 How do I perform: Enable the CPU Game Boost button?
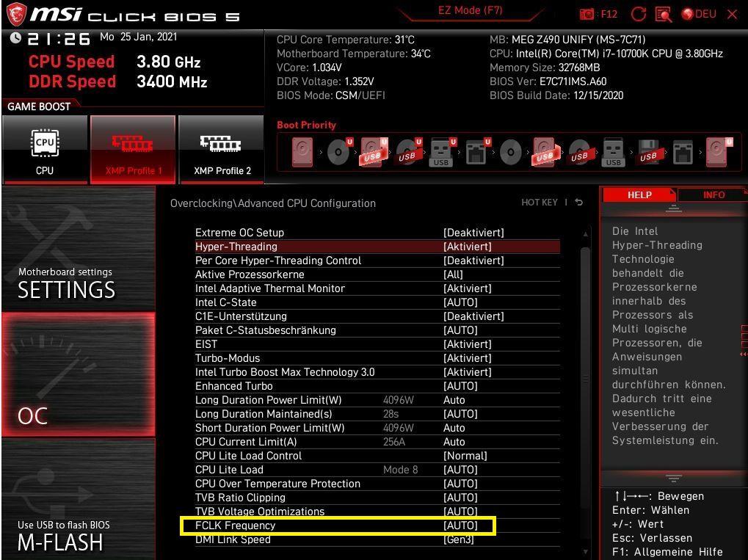[x=45, y=149]
